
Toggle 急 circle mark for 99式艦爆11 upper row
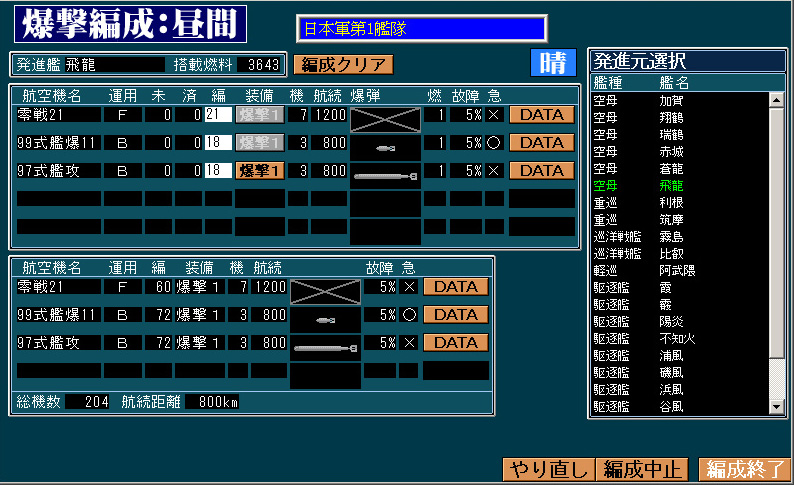point(494,143)
